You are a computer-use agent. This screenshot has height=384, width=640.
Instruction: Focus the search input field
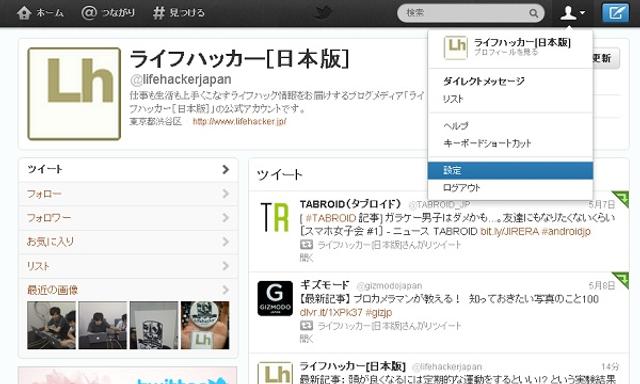(470, 13)
